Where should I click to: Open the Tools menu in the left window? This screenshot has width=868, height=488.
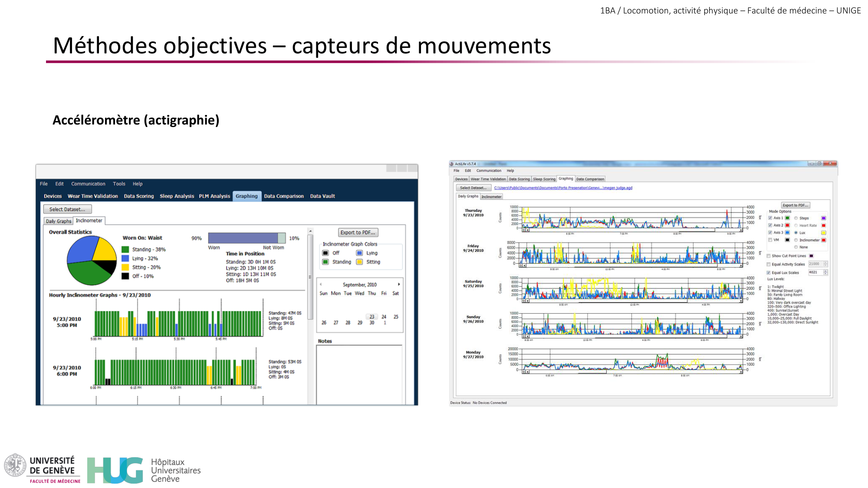click(x=119, y=183)
